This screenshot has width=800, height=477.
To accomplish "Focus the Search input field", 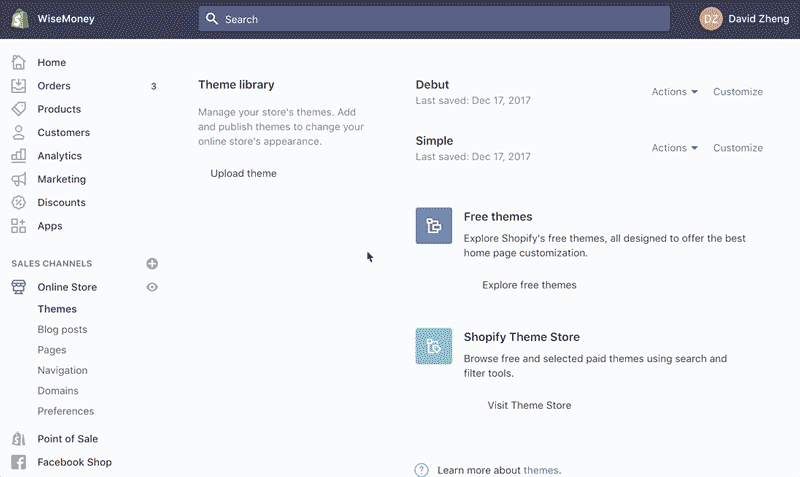I will (x=434, y=19).
